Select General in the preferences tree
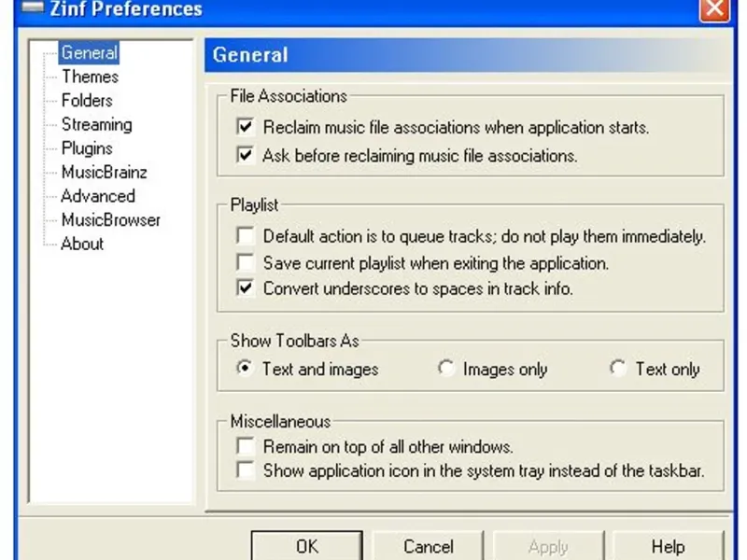Image resolution: width=747 pixels, height=560 pixels. [x=89, y=53]
